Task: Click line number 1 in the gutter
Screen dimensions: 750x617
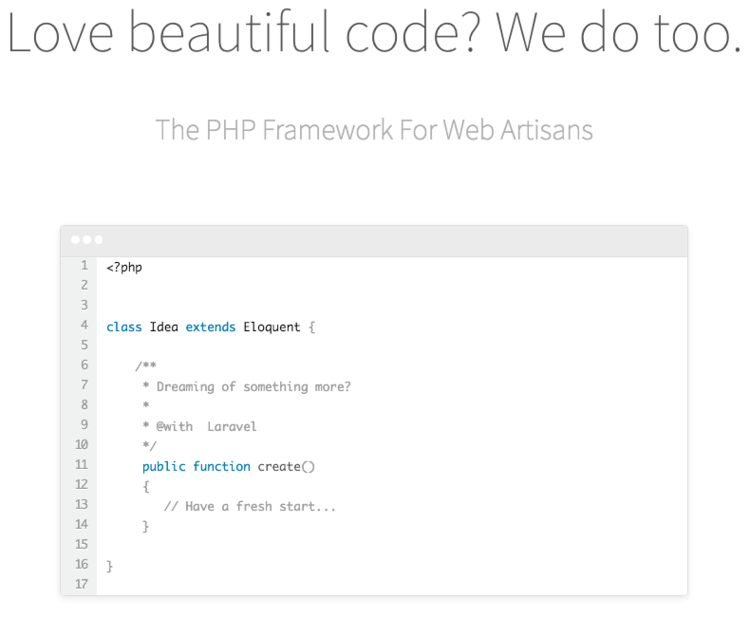Action: pos(85,265)
